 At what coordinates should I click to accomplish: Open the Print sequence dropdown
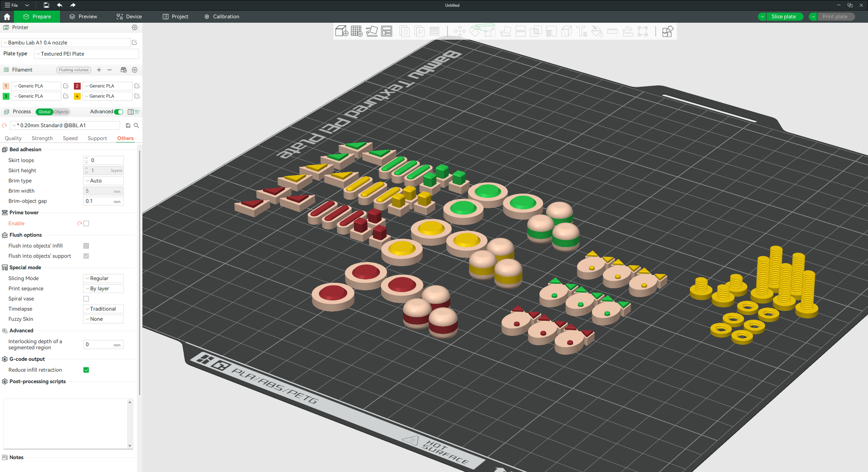(x=103, y=289)
